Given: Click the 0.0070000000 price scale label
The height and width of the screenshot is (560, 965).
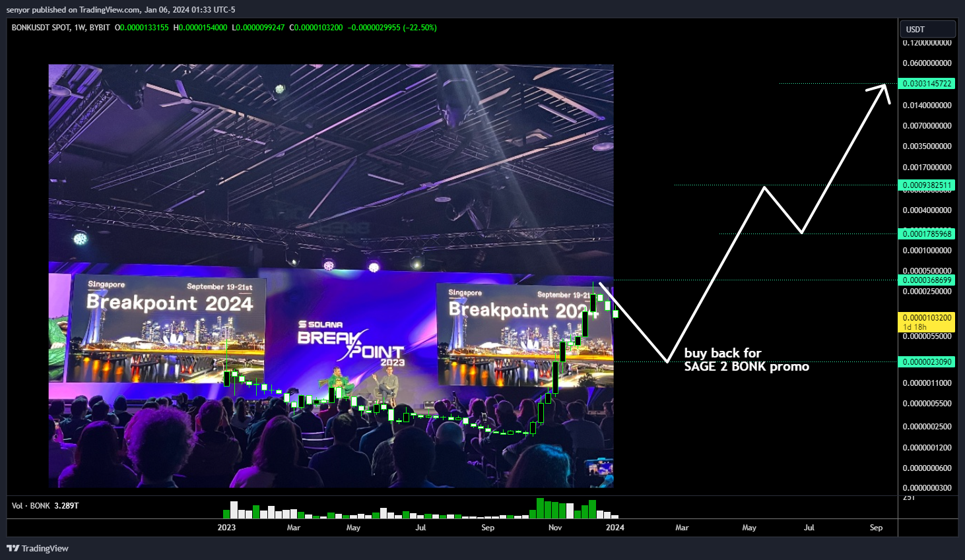Looking at the screenshot, I should [927, 126].
